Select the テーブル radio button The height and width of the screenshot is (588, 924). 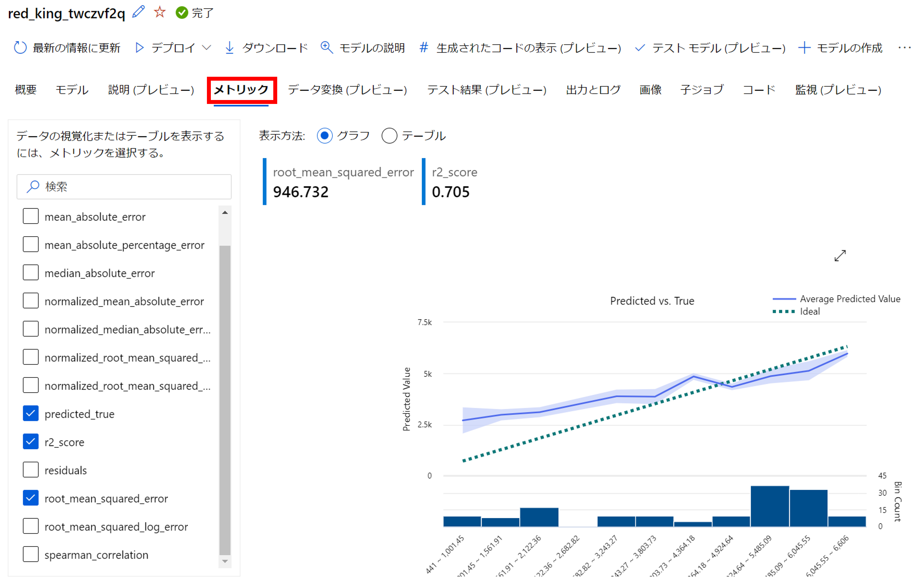point(389,136)
